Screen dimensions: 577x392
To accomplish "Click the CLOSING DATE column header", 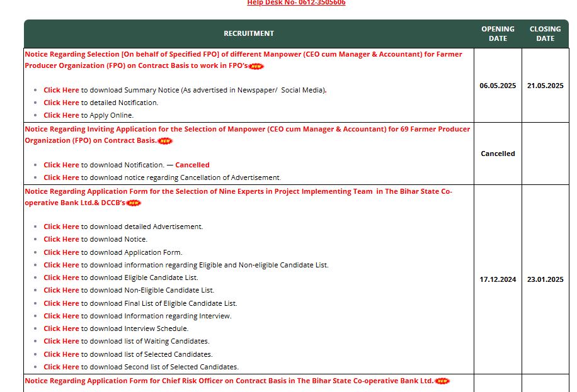I will [546, 33].
